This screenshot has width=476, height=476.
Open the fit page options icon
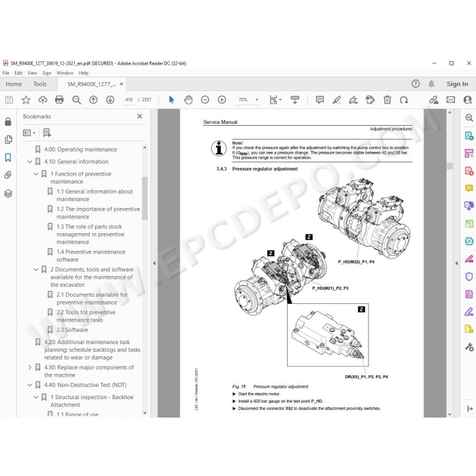coord(275,100)
